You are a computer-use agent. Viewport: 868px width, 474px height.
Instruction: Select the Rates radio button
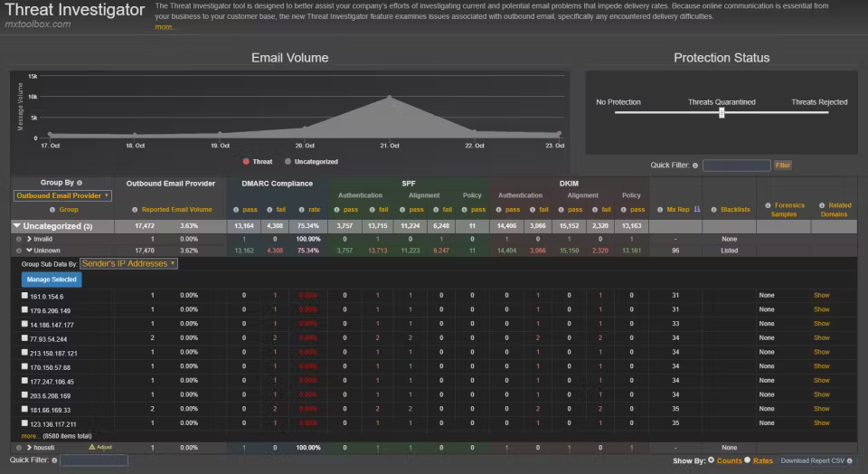[747, 460]
